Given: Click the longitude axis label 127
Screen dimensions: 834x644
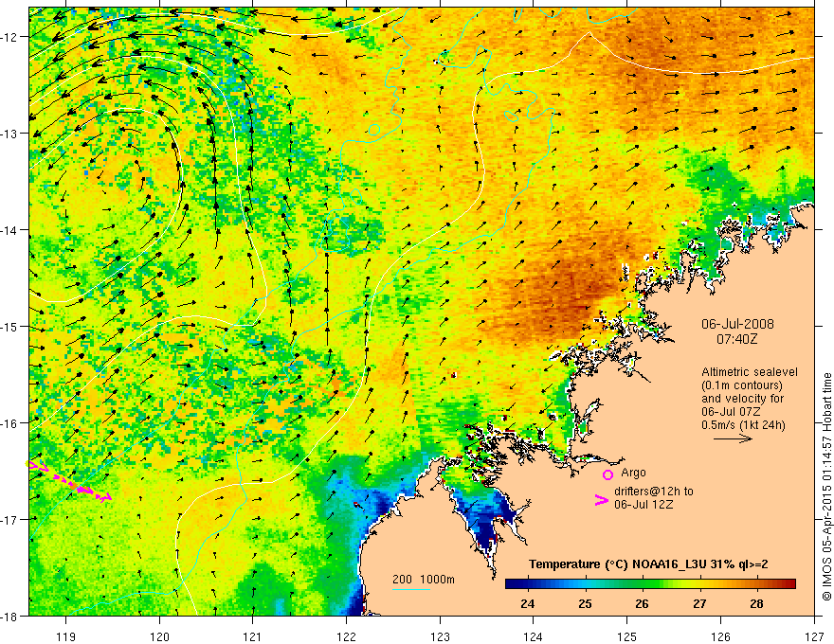Looking at the screenshot, I should 814,636.
